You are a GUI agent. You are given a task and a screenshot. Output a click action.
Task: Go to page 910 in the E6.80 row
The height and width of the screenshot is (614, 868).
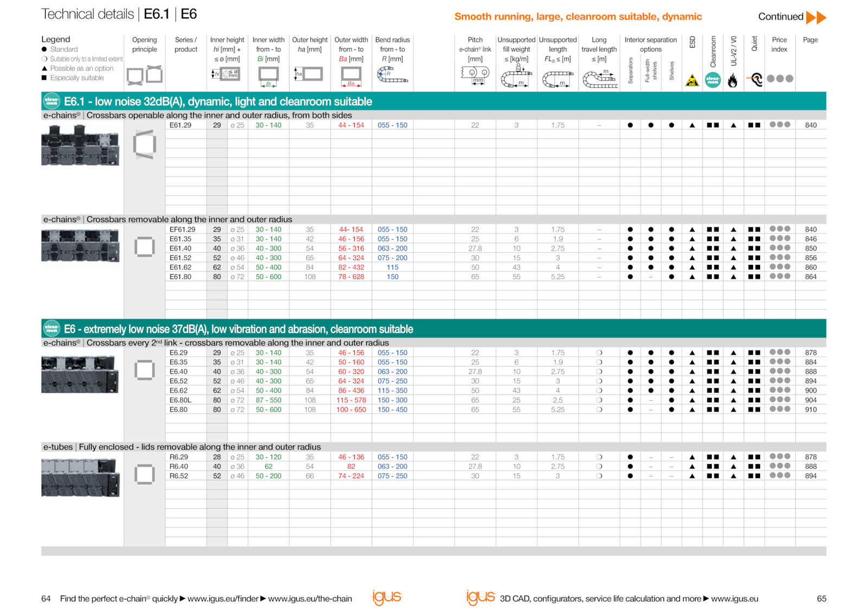click(810, 410)
